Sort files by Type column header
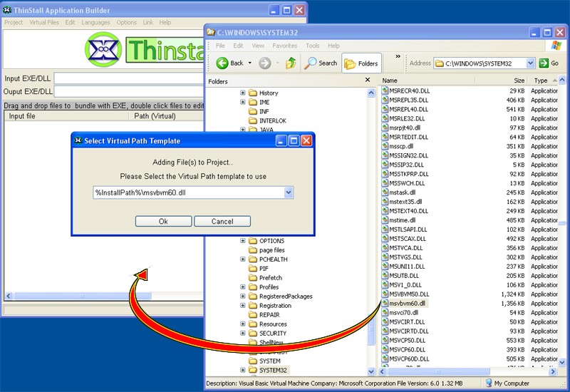The height and width of the screenshot is (392, 570). point(544,81)
